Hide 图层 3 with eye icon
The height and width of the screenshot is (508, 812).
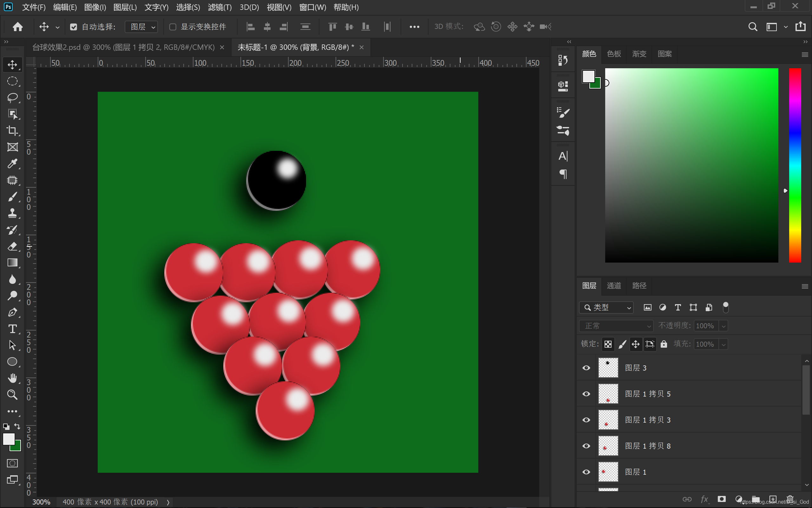click(x=586, y=368)
